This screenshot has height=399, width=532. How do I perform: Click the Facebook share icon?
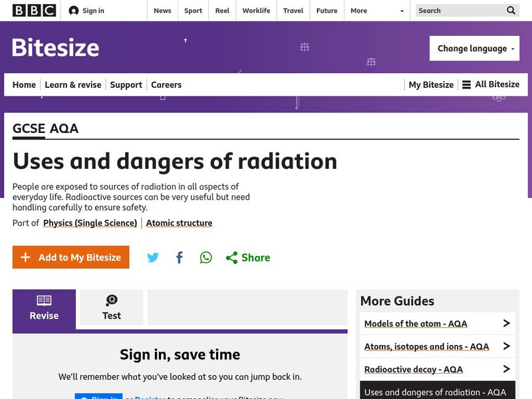tap(179, 257)
